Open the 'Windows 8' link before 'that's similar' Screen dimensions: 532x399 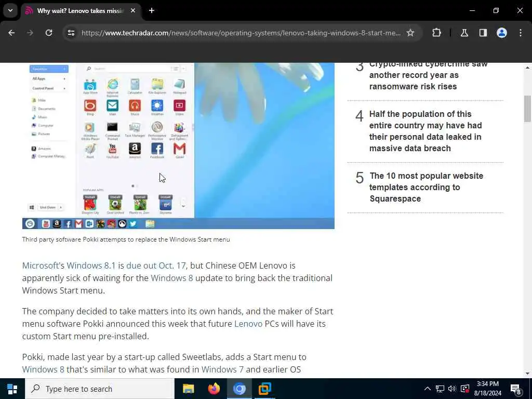click(43, 369)
